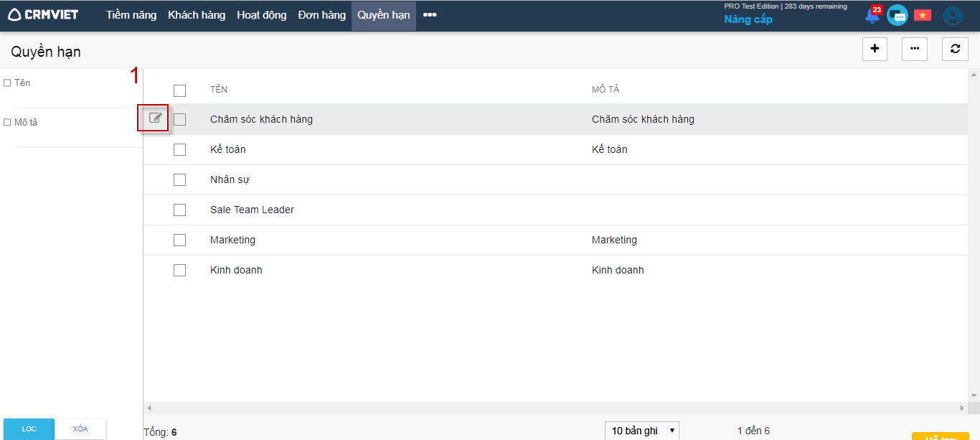
Task: Enable the Tên filter checkbox in sidebar
Action: click(x=7, y=83)
